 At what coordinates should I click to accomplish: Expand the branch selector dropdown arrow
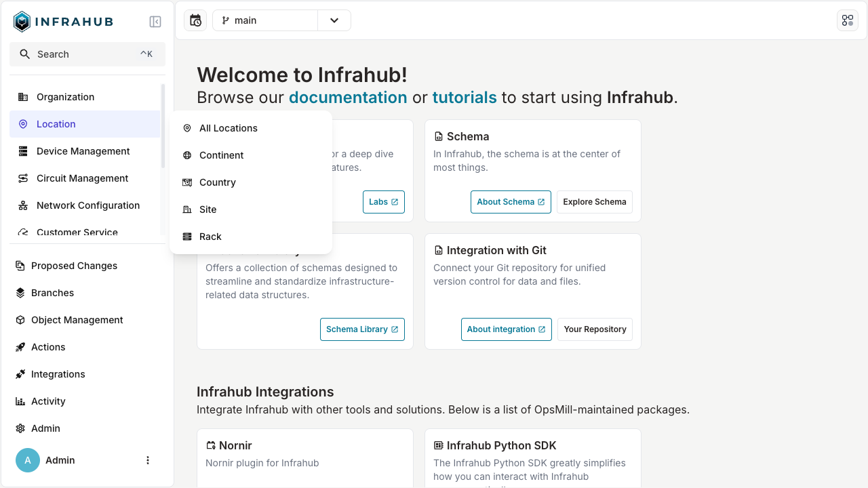[x=334, y=20]
